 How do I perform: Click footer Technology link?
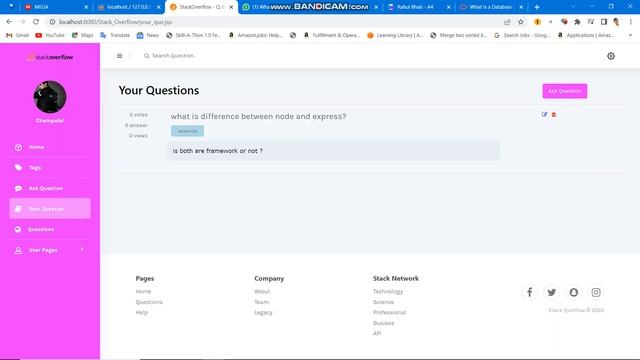tap(388, 291)
